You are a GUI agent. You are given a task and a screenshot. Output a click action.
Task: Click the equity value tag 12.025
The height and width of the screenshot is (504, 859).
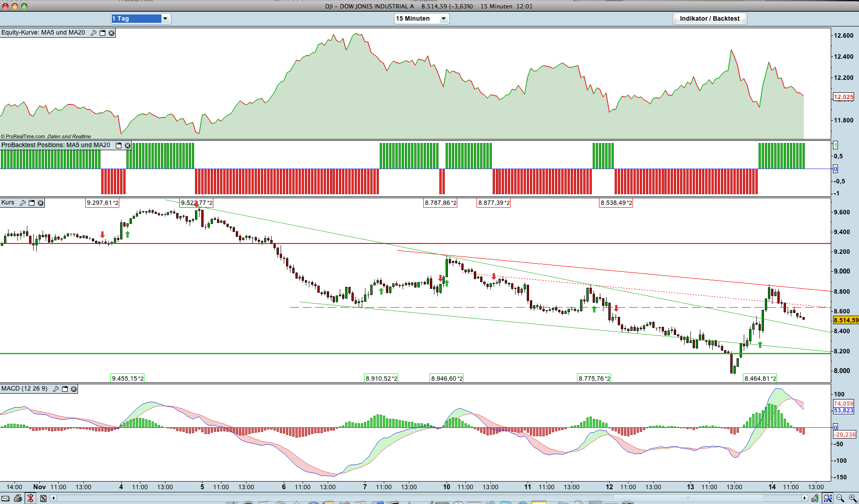click(x=843, y=97)
